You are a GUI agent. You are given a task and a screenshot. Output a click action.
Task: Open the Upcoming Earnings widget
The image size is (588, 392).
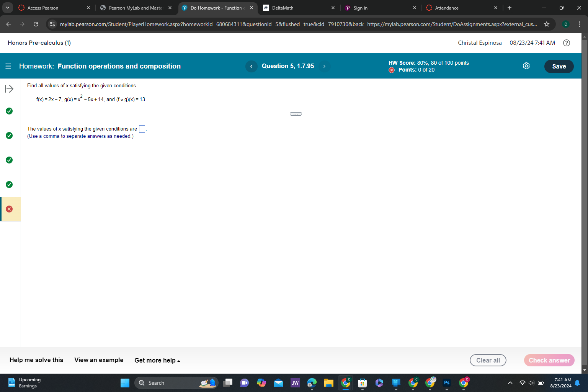tap(24, 383)
